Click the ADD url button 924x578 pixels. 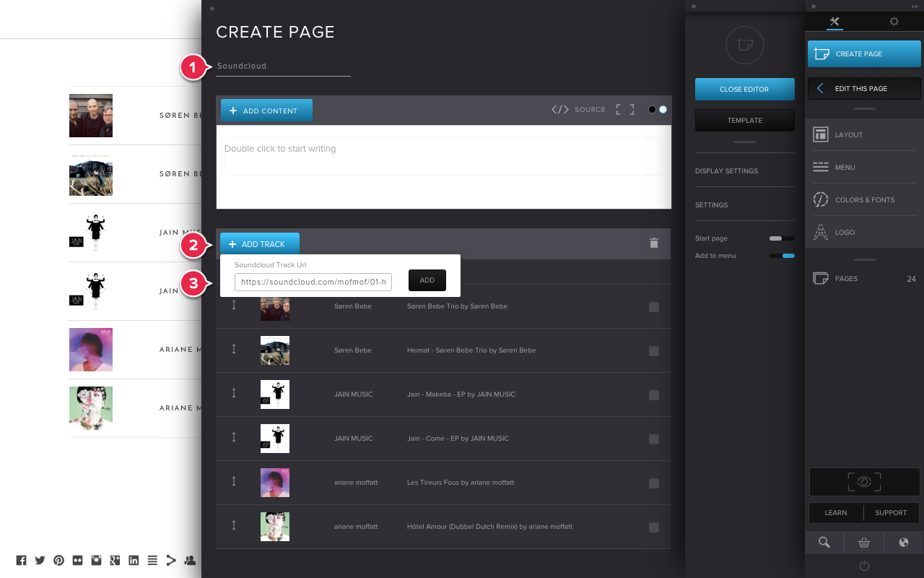(x=427, y=280)
